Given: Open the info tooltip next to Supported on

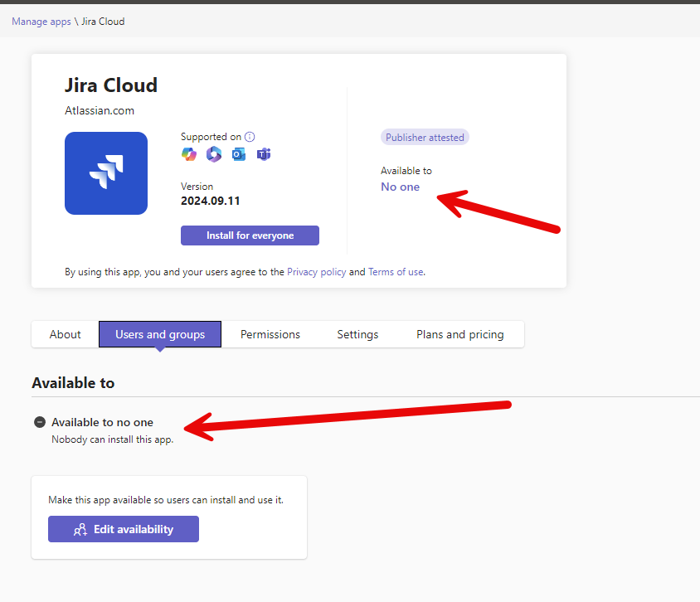Looking at the screenshot, I should [x=250, y=136].
